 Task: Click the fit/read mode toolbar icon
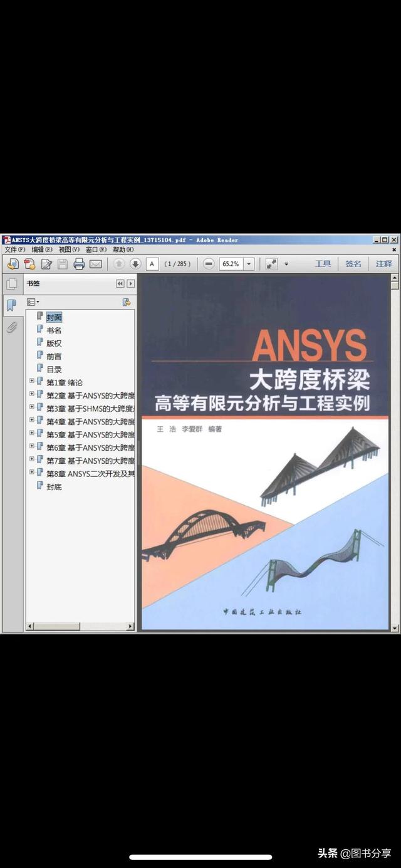271,264
